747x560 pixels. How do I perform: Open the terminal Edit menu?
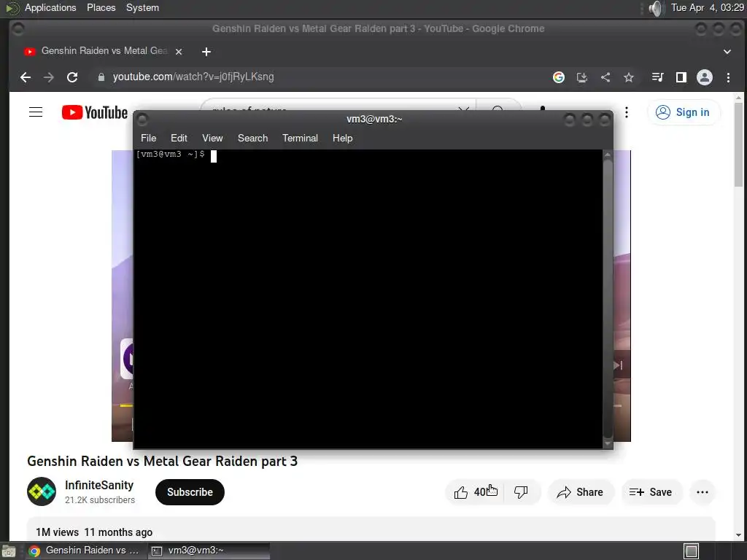click(x=179, y=138)
